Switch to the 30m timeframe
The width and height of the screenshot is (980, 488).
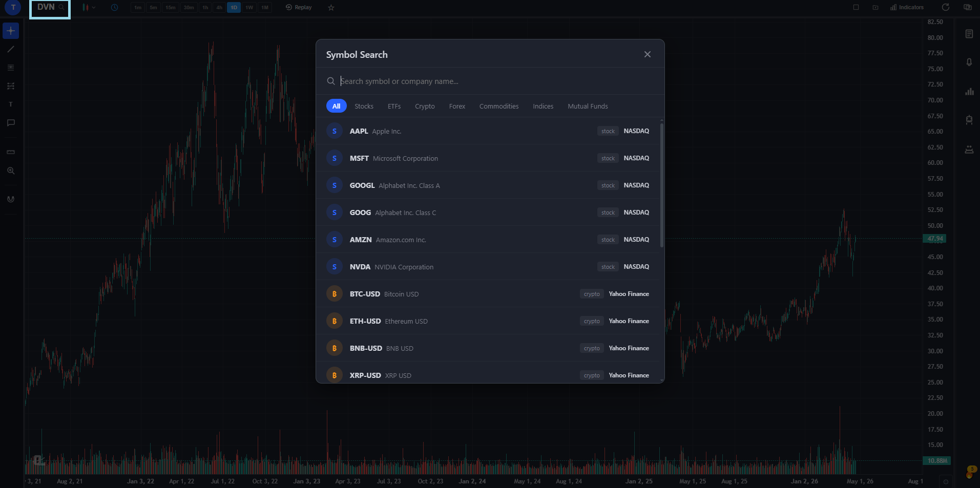[x=189, y=8]
